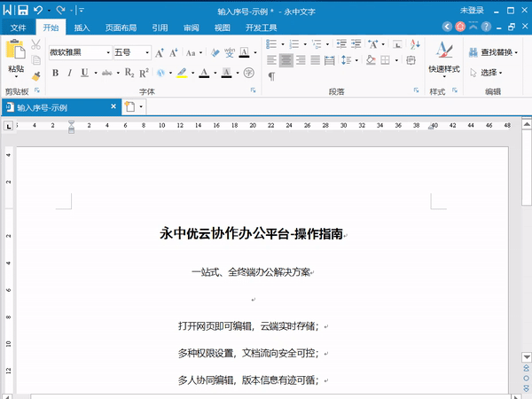The image size is (532, 399).
Task: Switch to the 插入 ribbon tab
Action: coord(82,27)
